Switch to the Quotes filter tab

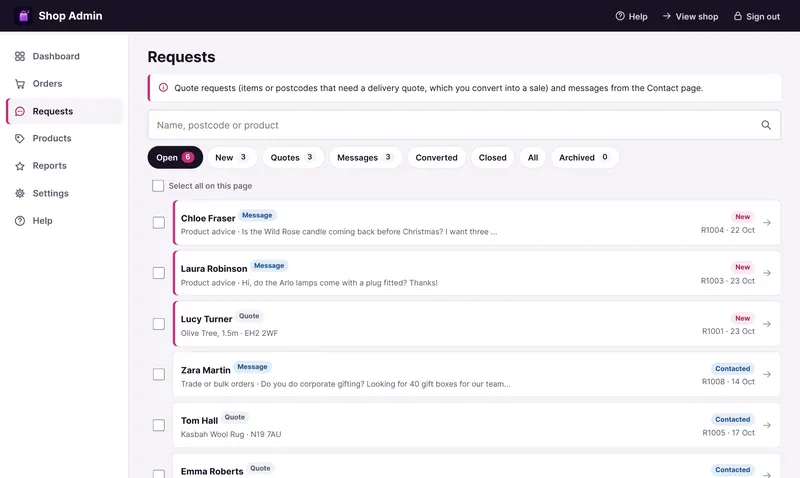pyautogui.click(x=293, y=157)
